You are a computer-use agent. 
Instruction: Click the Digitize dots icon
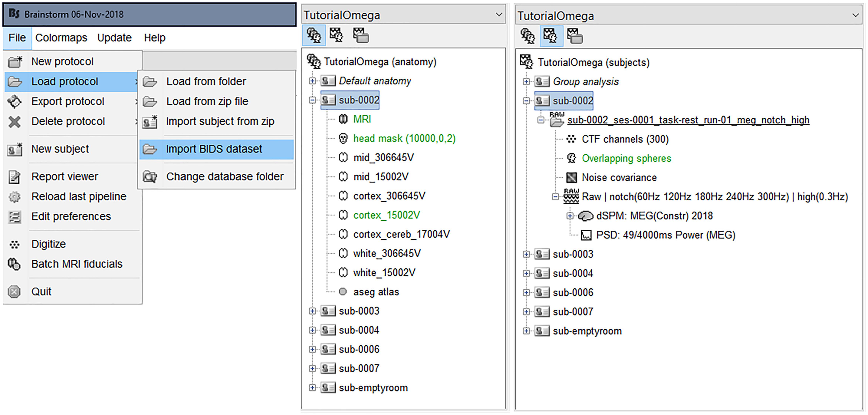click(14, 244)
